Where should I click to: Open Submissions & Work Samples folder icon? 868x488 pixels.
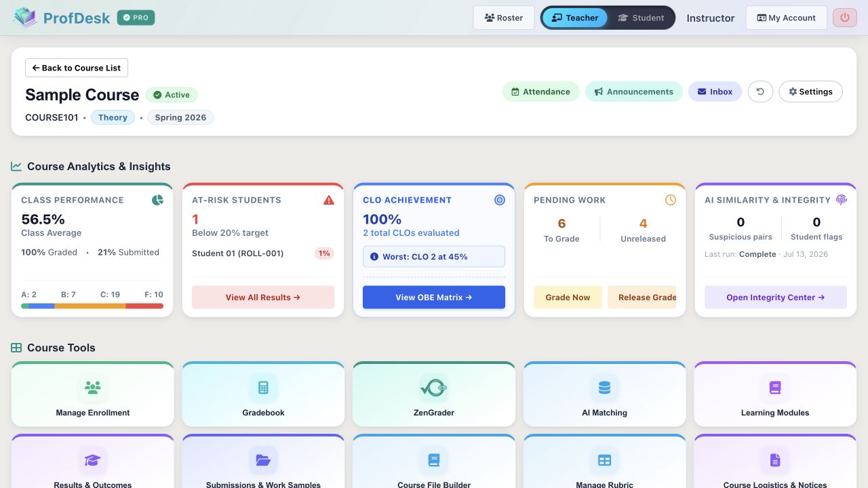coord(263,460)
